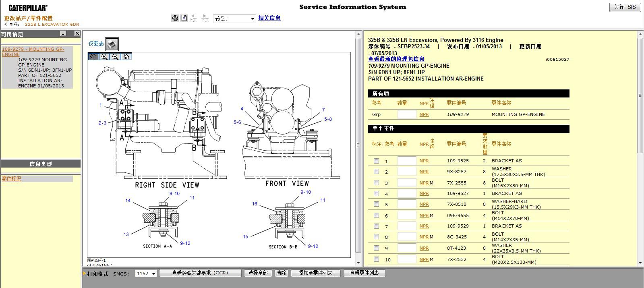Click callout 4 in front view

pyautogui.click(x=242, y=109)
